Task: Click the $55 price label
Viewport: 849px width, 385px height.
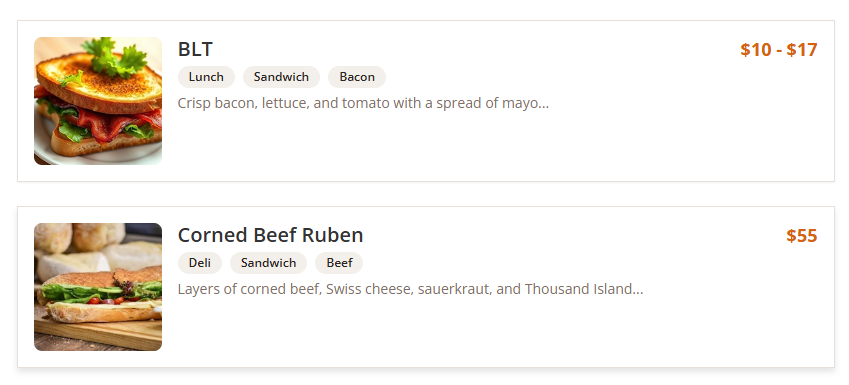Action: [x=802, y=236]
